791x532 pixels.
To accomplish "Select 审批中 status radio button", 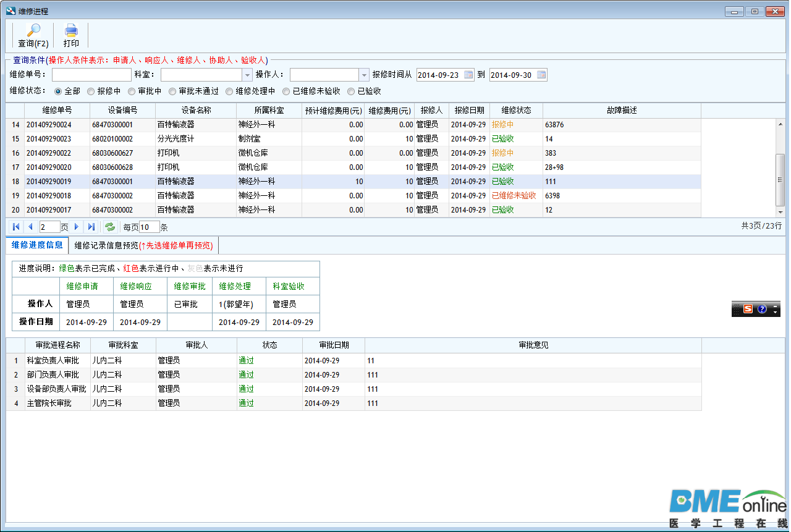I will 132,91.
